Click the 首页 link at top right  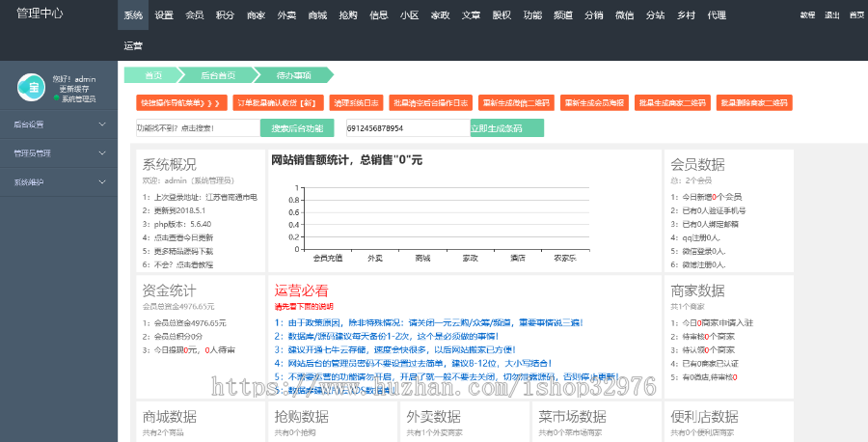[x=857, y=14]
